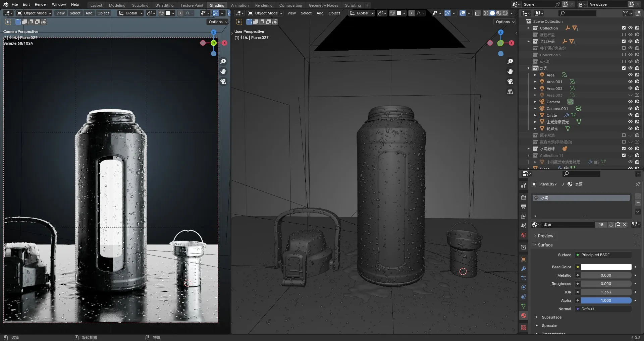Enable the Collection 5 checkbox

[x=624, y=55]
